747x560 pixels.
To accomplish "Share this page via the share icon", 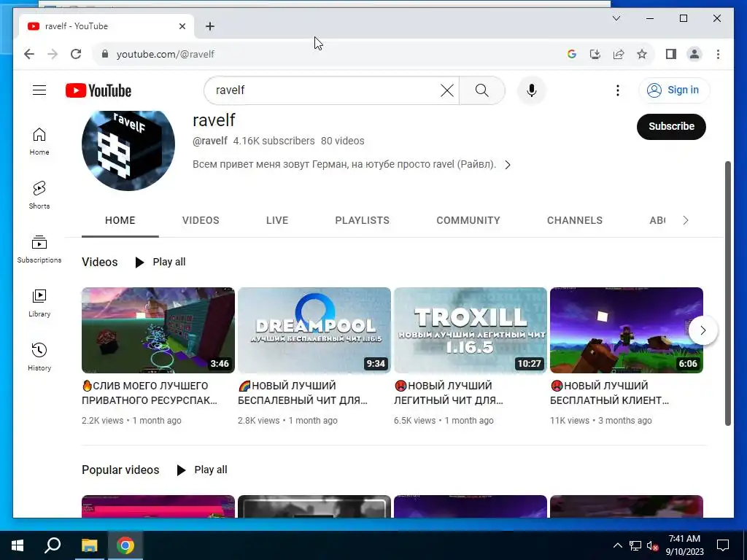I will (619, 54).
